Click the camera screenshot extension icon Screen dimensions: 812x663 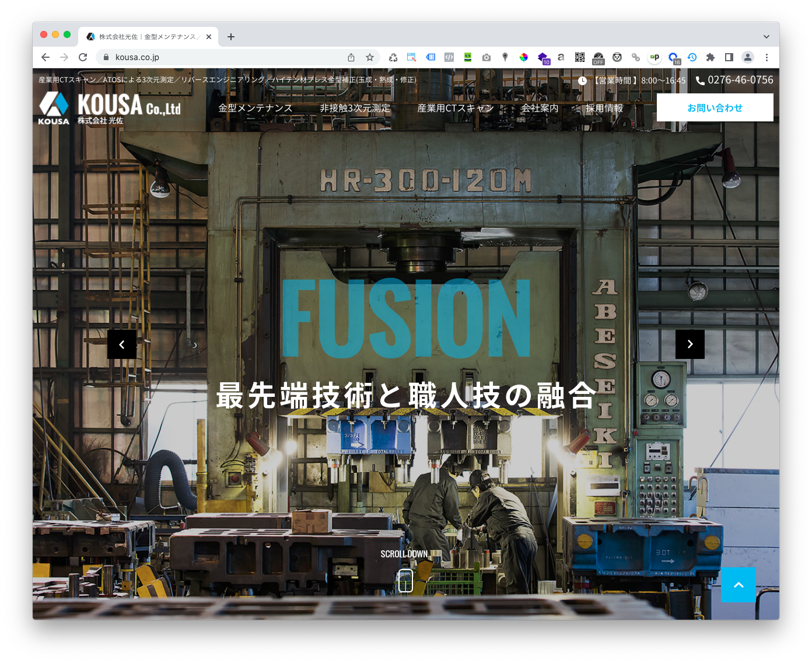[487, 57]
